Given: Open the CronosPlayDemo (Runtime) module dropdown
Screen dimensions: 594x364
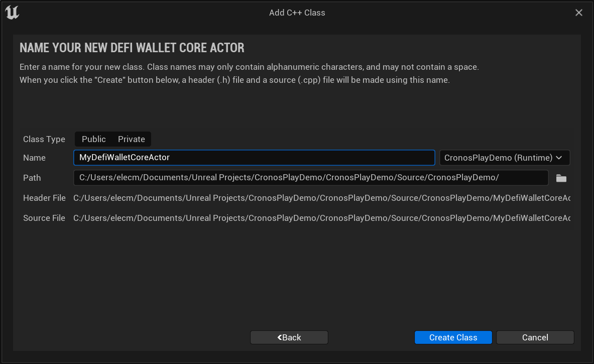Looking at the screenshot, I should point(505,158).
